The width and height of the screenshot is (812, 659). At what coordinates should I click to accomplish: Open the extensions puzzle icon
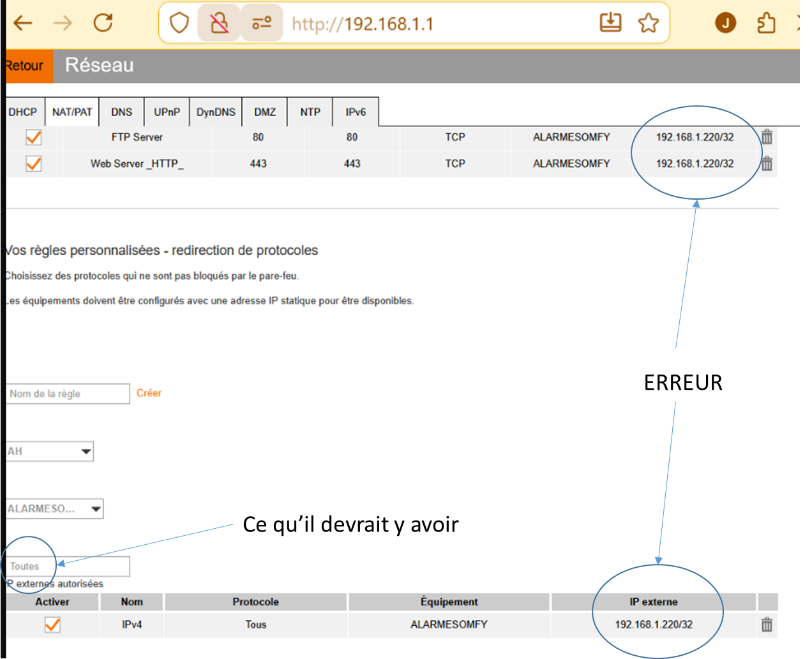pyautogui.click(x=766, y=24)
